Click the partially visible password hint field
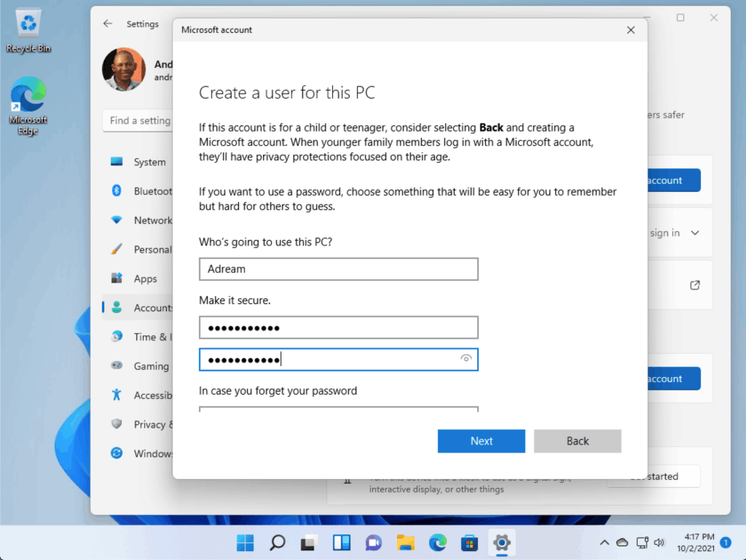This screenshot has height=560, width=746. coord(339,409)
